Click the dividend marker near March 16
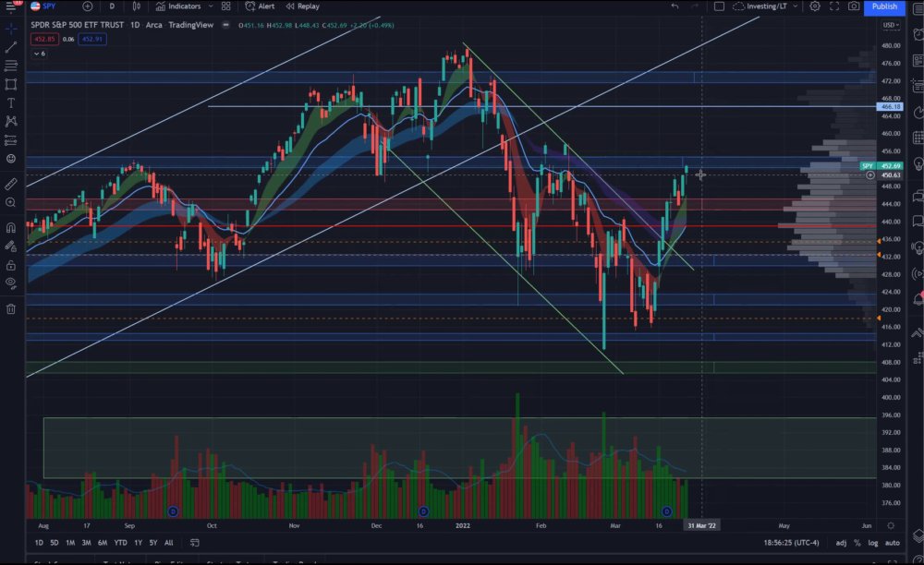The height and width of the screenshot is (565, 924). click(666, 511)
